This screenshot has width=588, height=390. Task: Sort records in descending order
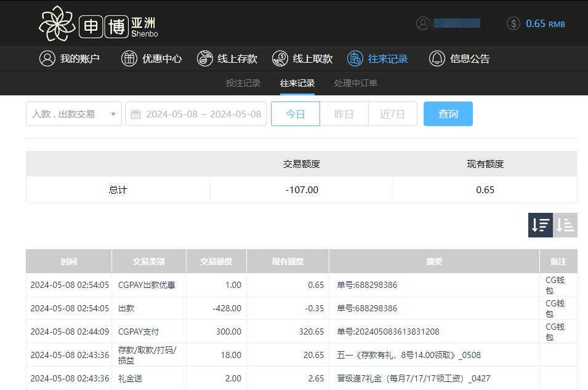tap(540, 225)
